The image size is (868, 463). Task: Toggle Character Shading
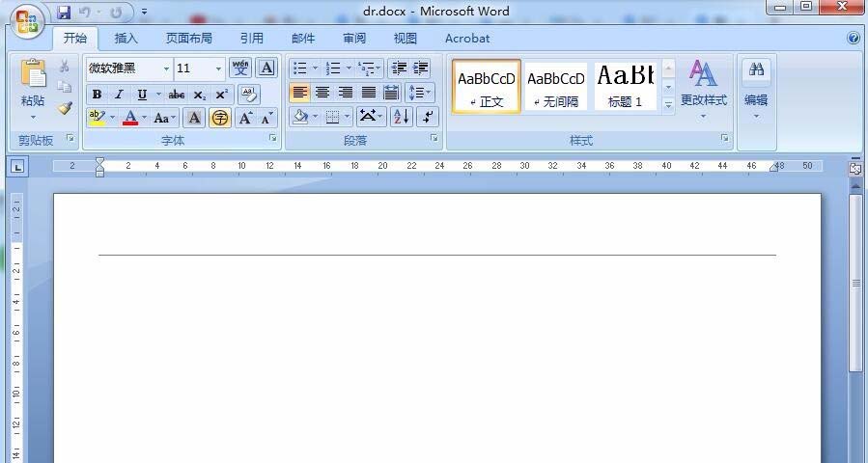(194, 118)
